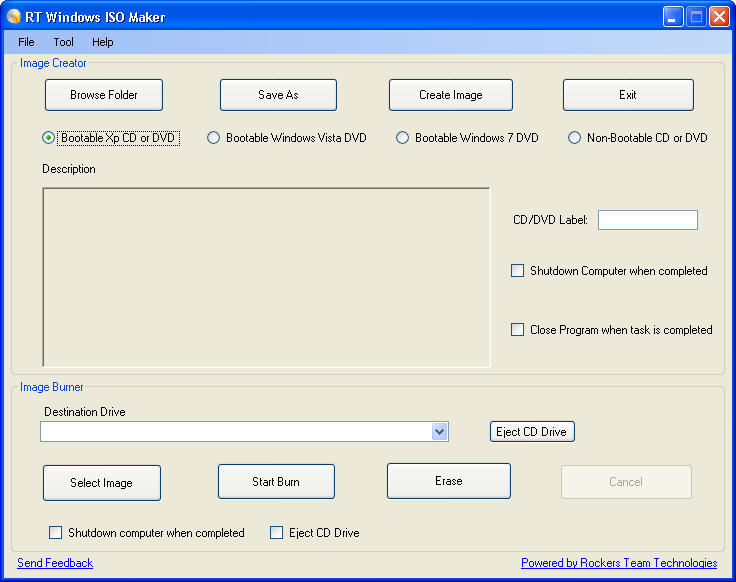Screen dimensions: 736x582
Task: Open Powered by Rockers Team Technologies link
Action: pos(619,563)
